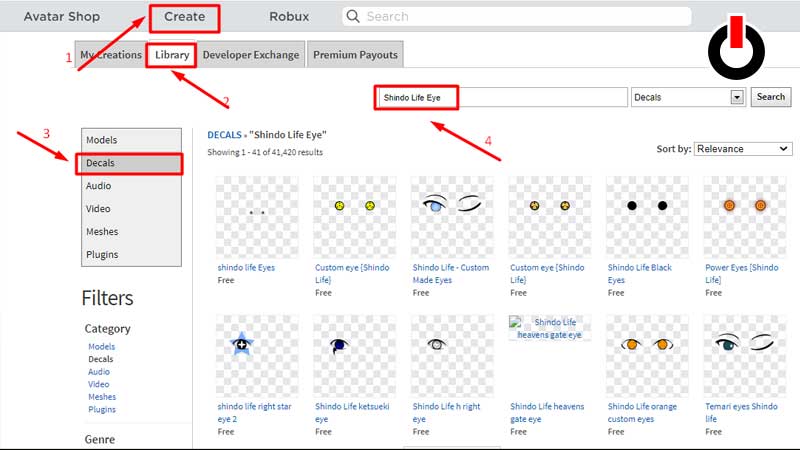Viewport: 800px width, 450px height.
Task: Select Models in the library list
Action: 131,140
